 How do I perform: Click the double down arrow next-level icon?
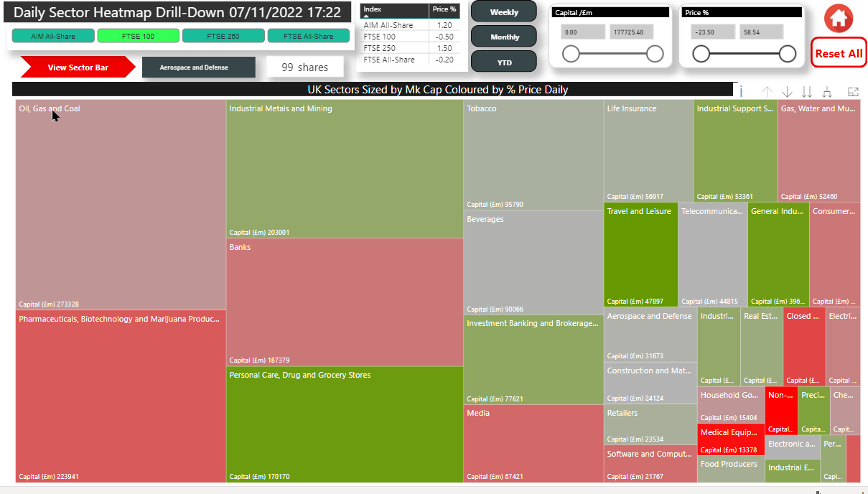807,92
